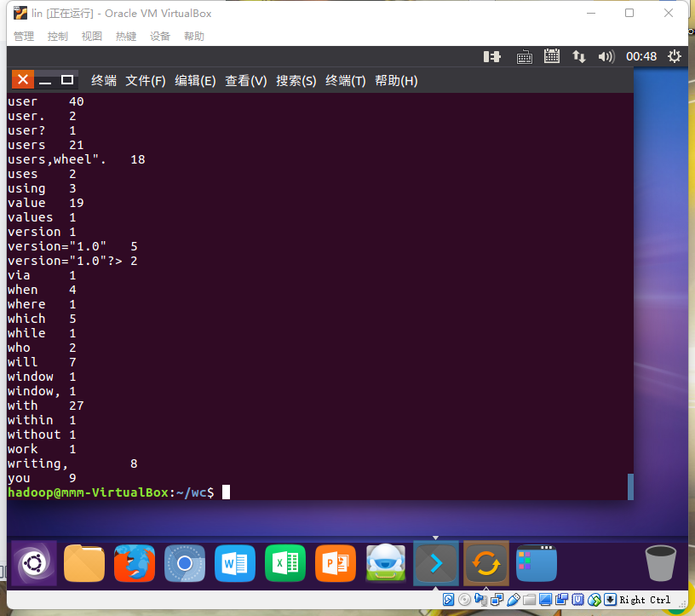Click the CPU virtualization status icon
Image resolution: width=695 pixels, height=616 pixels.
click(578, 600)
